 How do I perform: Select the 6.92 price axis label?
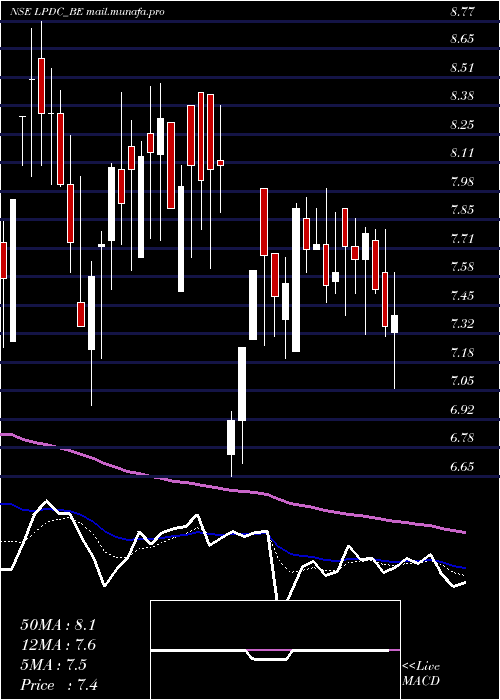(462, 410)
